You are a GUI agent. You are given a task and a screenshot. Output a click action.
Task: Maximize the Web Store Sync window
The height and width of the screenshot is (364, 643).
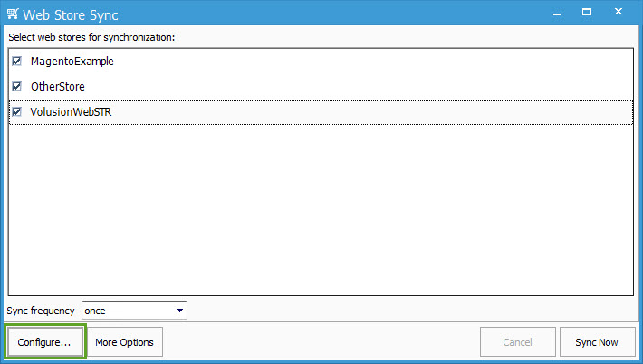click(587, 13)
